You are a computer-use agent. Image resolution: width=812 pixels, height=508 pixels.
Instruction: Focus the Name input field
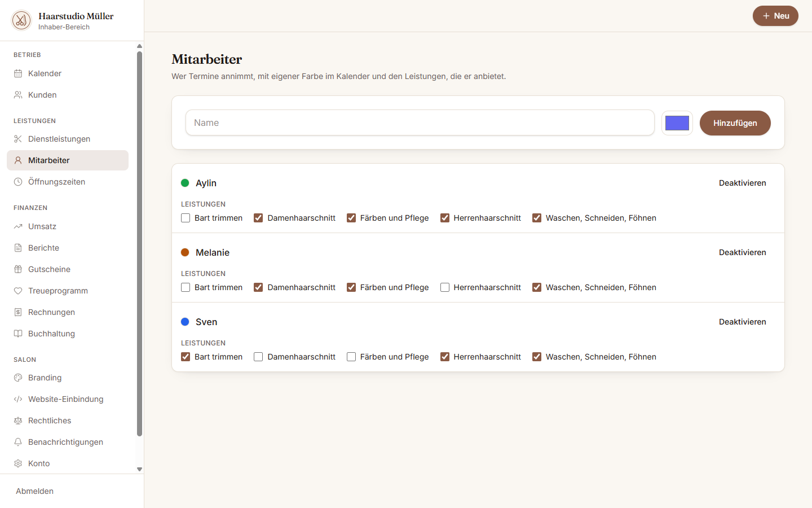(420, 122)
